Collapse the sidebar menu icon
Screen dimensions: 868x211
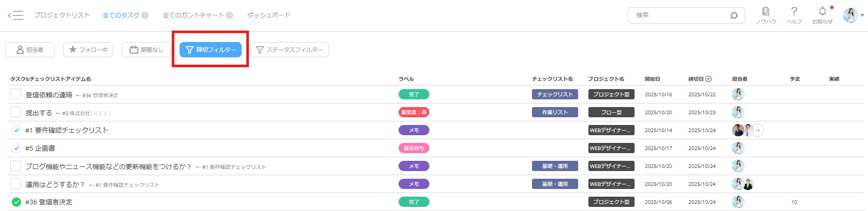pos(16,15)
